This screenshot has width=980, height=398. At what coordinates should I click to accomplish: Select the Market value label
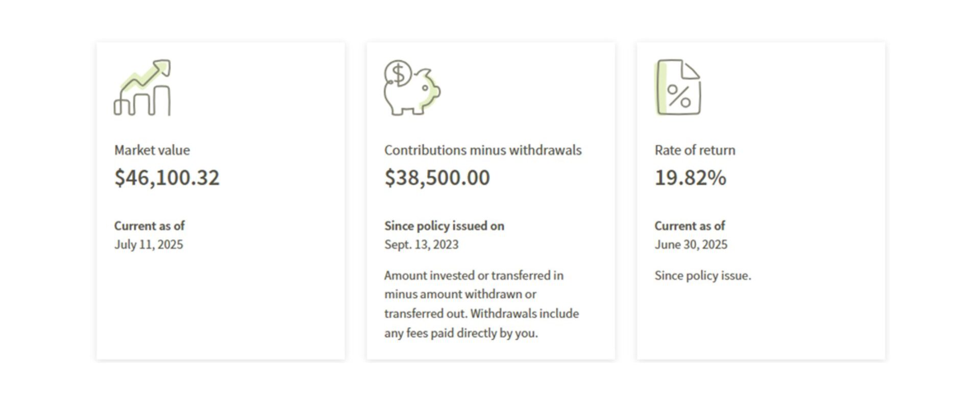(152, 150)
